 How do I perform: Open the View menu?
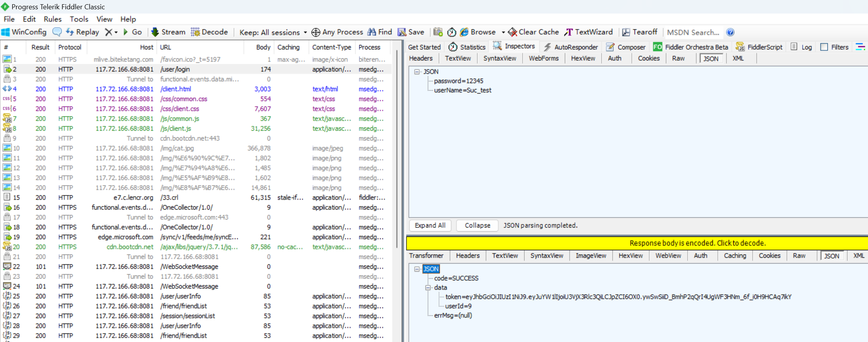coord(104,19)
